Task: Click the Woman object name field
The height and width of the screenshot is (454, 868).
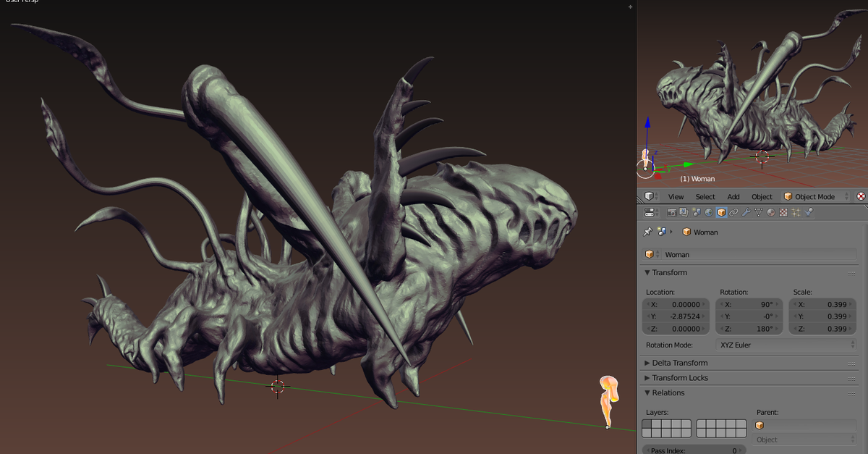Action: pos(759,254)
